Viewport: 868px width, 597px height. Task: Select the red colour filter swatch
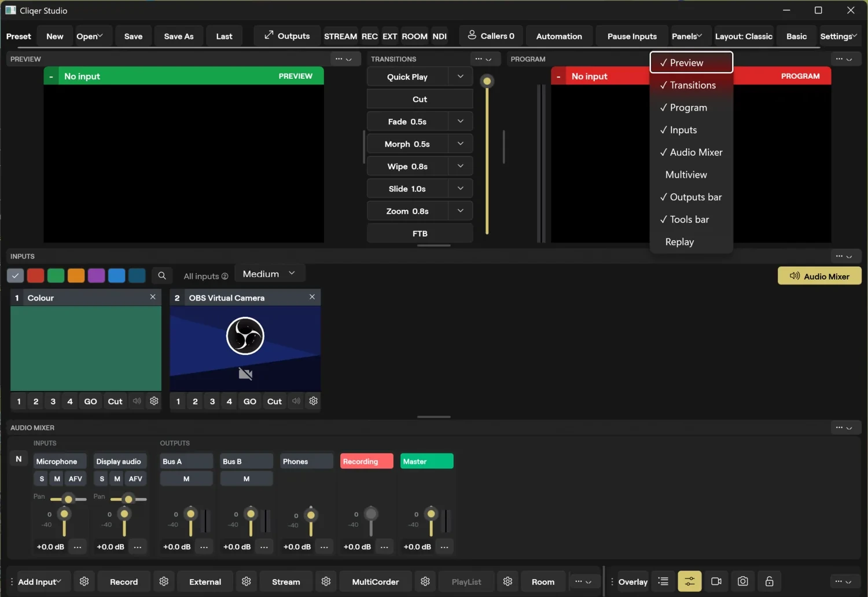36,276
